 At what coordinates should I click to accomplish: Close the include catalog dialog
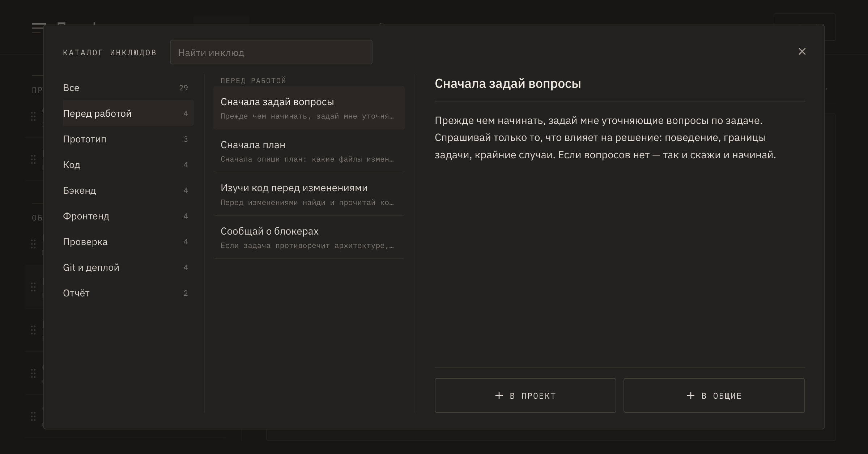pyautogui.click(x=802, y=51)
